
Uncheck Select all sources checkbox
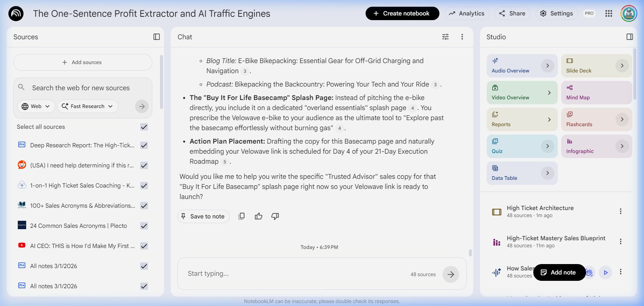144,127
